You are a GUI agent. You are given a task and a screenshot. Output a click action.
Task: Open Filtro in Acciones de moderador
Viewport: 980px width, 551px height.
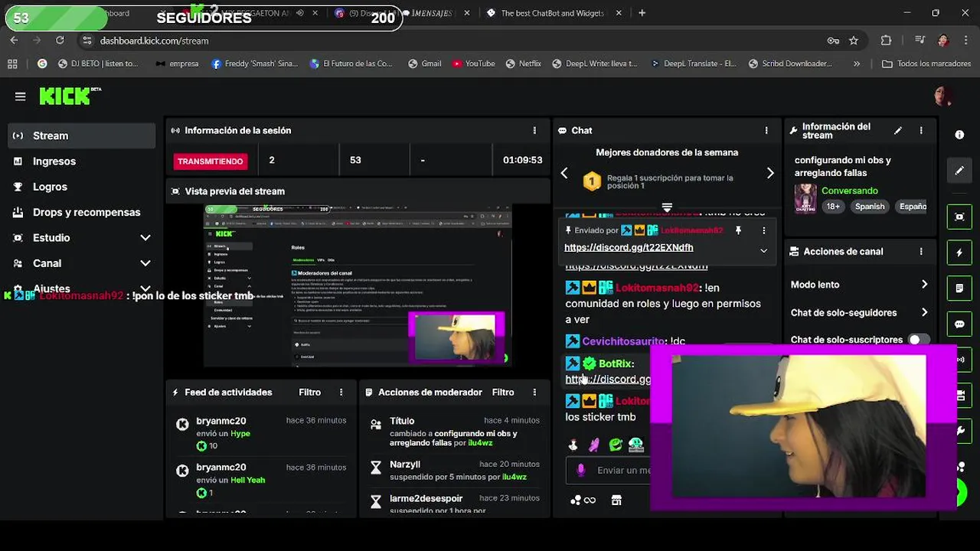coord(503,393)
